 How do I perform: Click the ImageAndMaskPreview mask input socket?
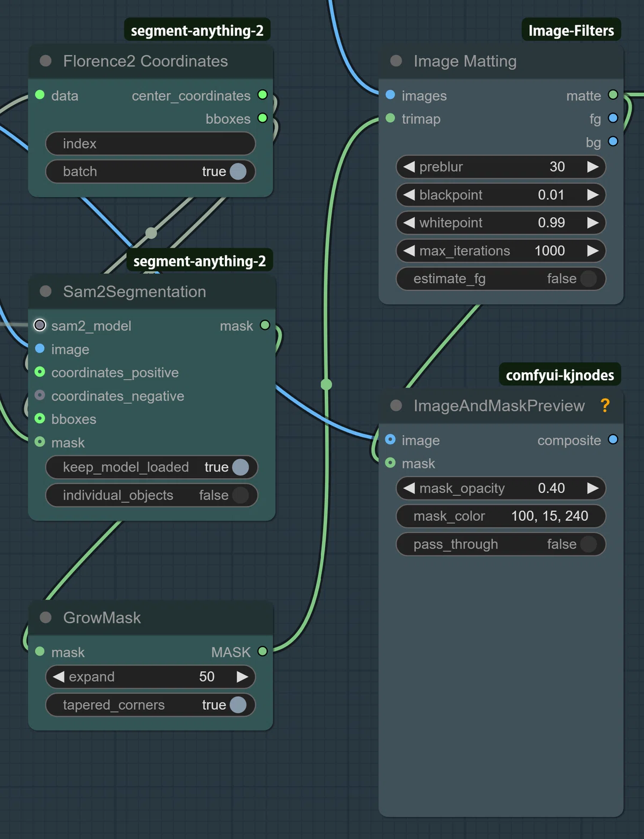tap(390, 463)
